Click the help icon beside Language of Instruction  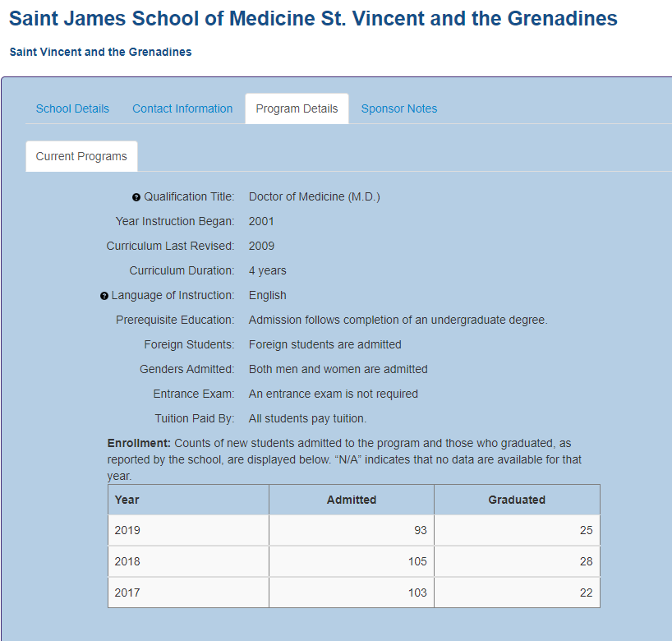(x=104, y=296)
